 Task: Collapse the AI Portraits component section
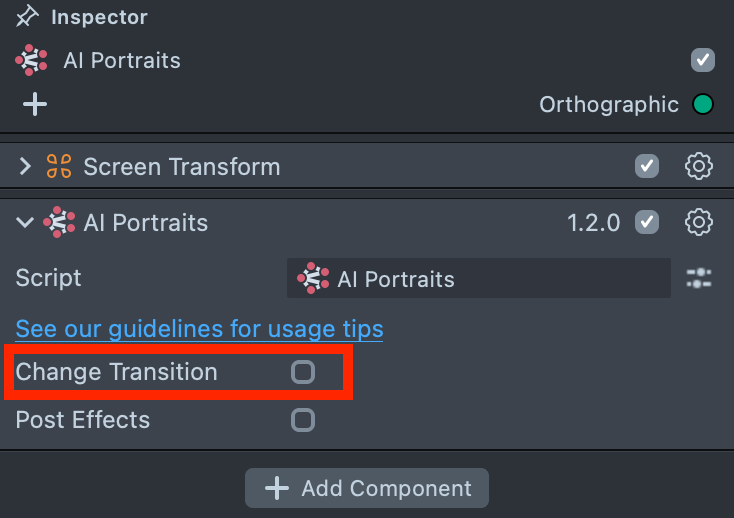click(25, 222)
